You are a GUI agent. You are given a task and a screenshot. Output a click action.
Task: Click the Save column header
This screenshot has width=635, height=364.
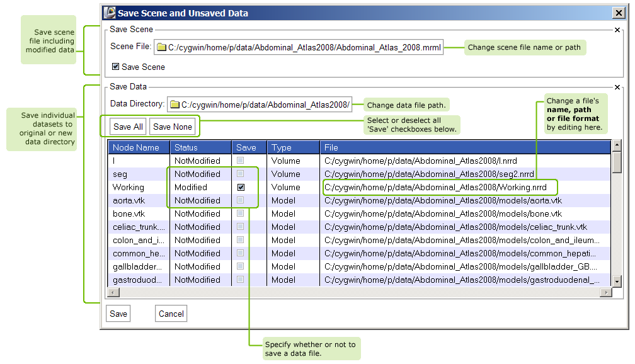click(x=249, y=147)
